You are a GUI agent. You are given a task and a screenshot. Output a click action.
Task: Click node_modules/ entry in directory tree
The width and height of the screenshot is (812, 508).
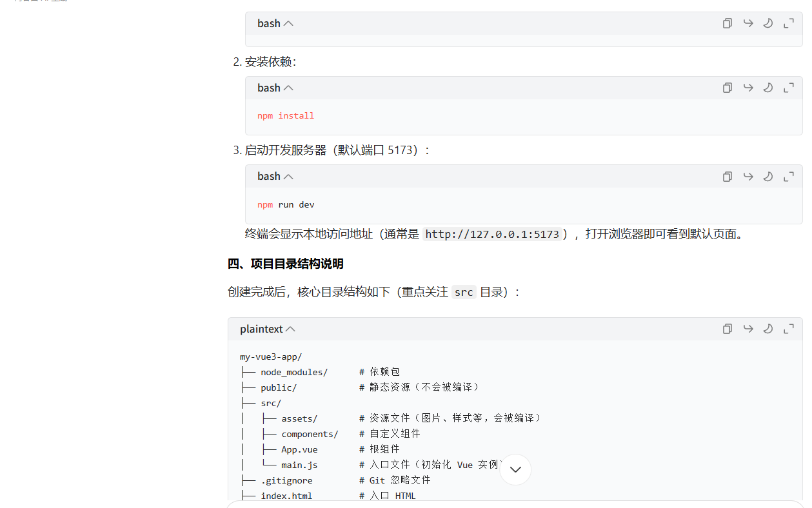pos(294,372)
